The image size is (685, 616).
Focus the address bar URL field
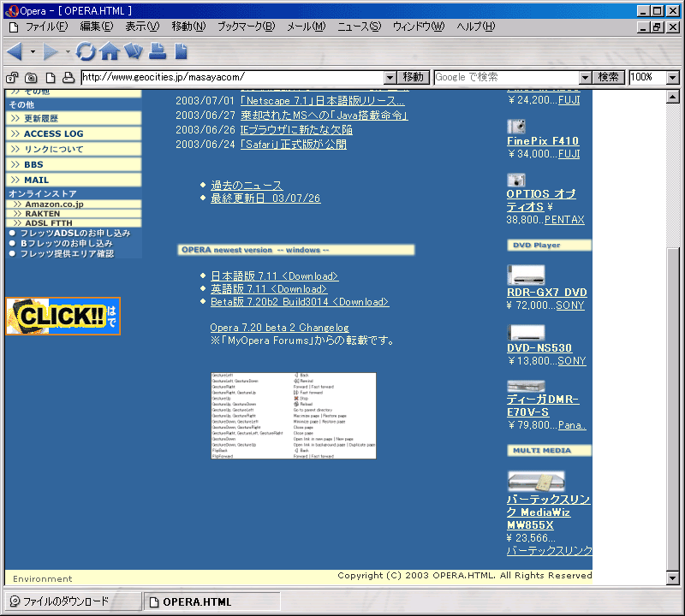[233, 78]
